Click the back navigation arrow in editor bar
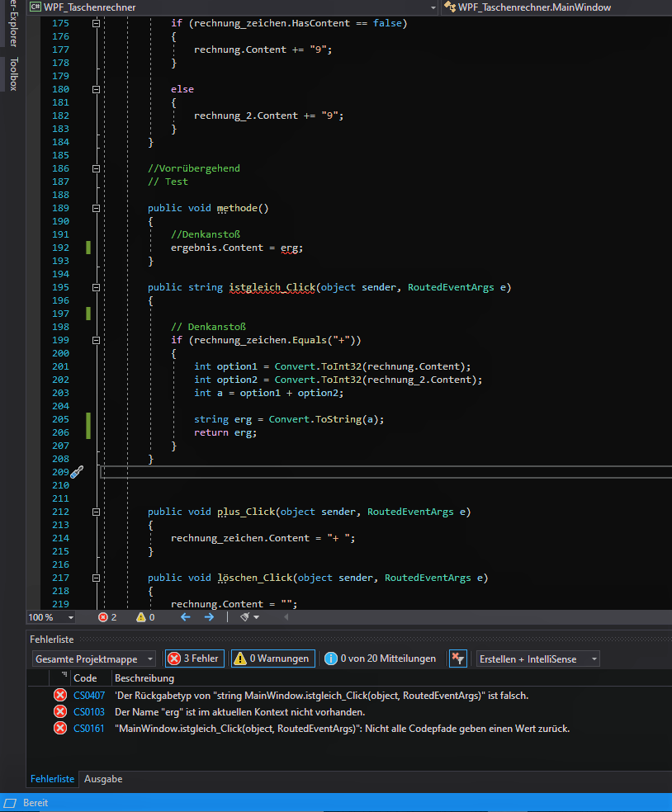This screenshot has height=812, width=672. tap(185, 616)
